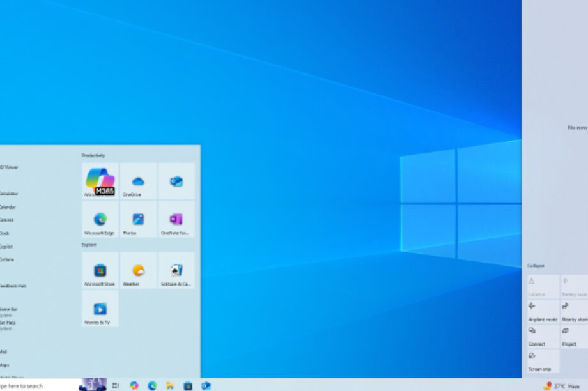The width and height of the screenshot is (588, 391).
Task: Open the Movies & TV tile
Action: 102,309
